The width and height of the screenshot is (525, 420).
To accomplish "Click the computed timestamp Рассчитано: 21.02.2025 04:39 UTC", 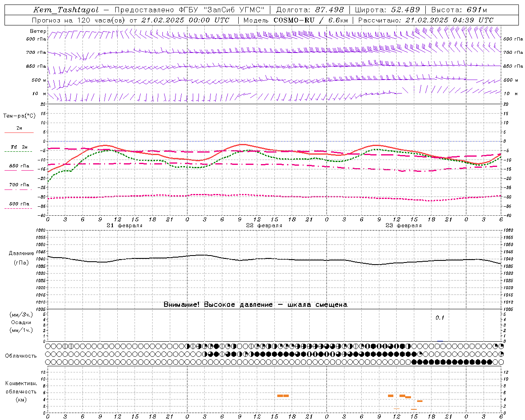I will (426, 20).
